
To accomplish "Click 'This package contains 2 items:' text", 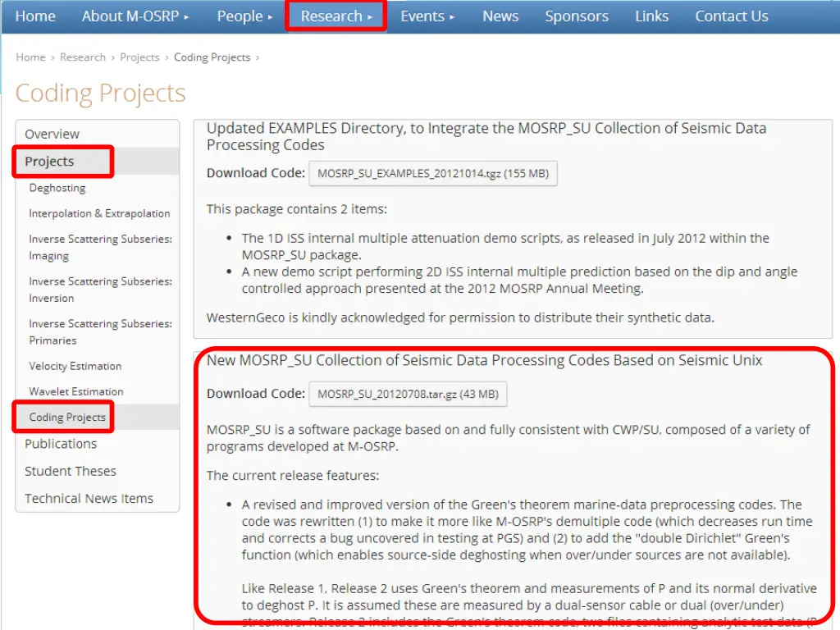I will tap(296, 209).
